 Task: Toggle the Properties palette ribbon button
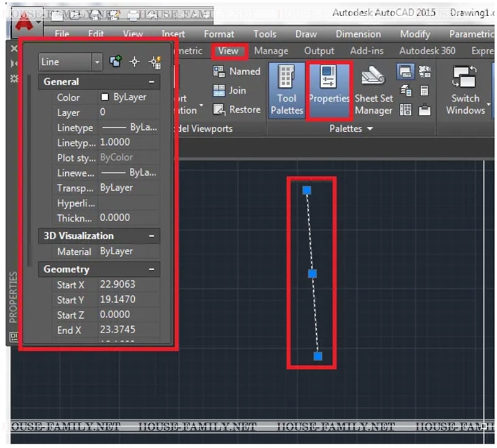click(x=329, y=91)
